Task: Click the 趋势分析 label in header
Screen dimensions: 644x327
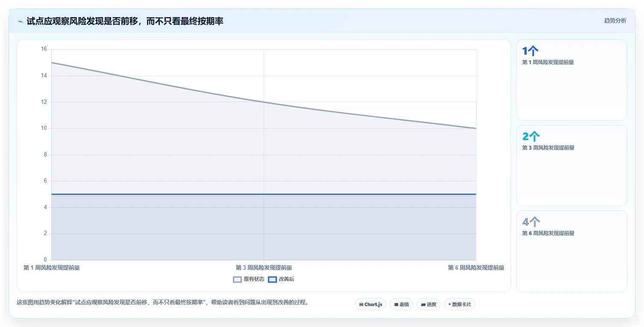Action: (x=615, y=21)
